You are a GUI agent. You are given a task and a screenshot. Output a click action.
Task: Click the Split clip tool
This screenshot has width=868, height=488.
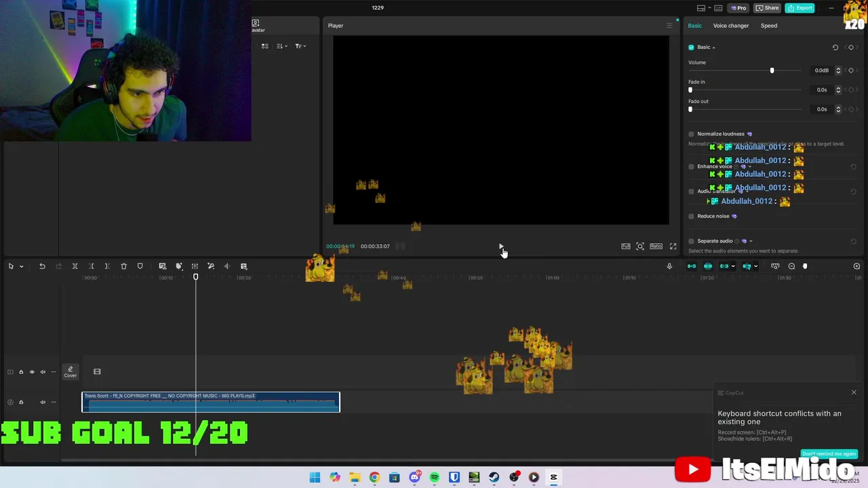coord(75,266)
